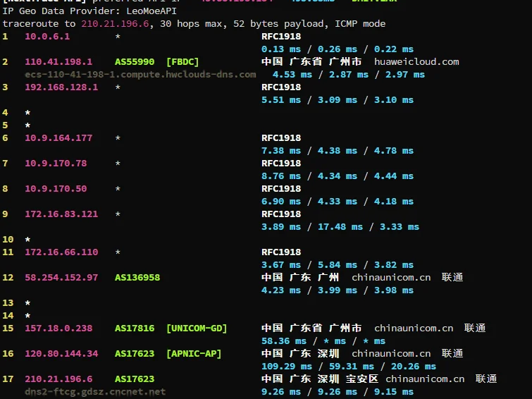Click the AS136958 number on hop 12
The width and height of the screenshot is (532, 399).
coord(137,278)
